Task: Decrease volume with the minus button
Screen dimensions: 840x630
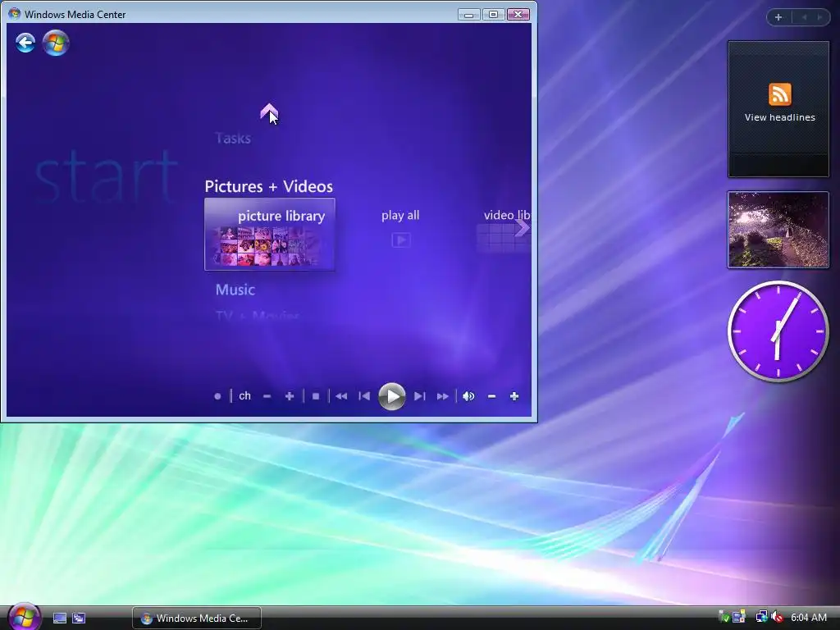Action: pos(492,396)
